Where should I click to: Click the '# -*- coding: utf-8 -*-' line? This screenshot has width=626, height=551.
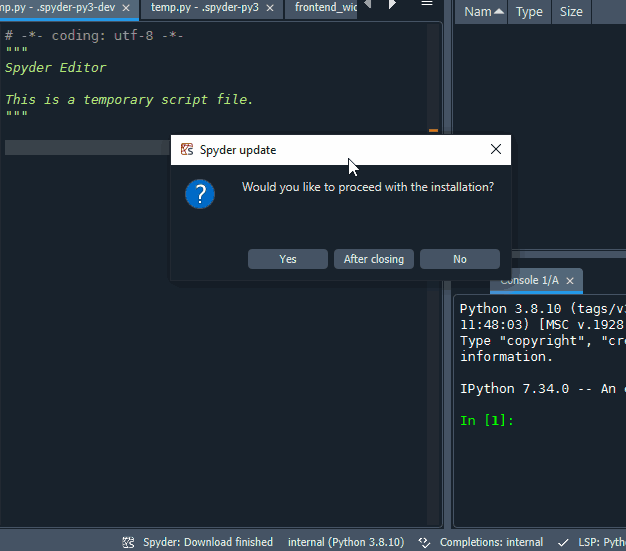tap(94, 36)
